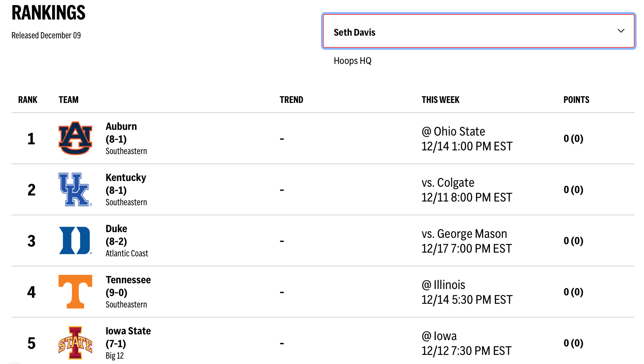
Task: Click the Tennessee T logo
Action: (75, 292)
